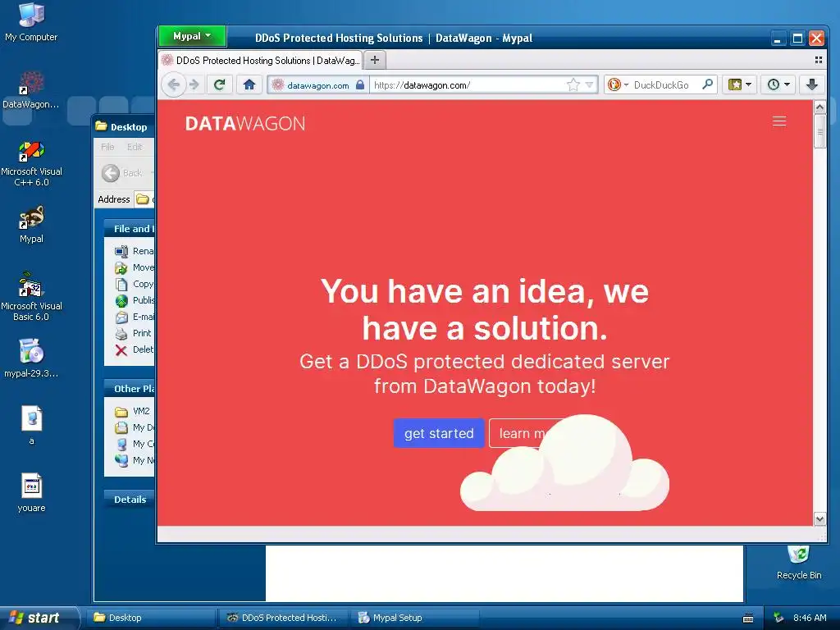Collapse the Other Places section header
The width and height of the screenshot is (840, 630).
click(129, 389)
